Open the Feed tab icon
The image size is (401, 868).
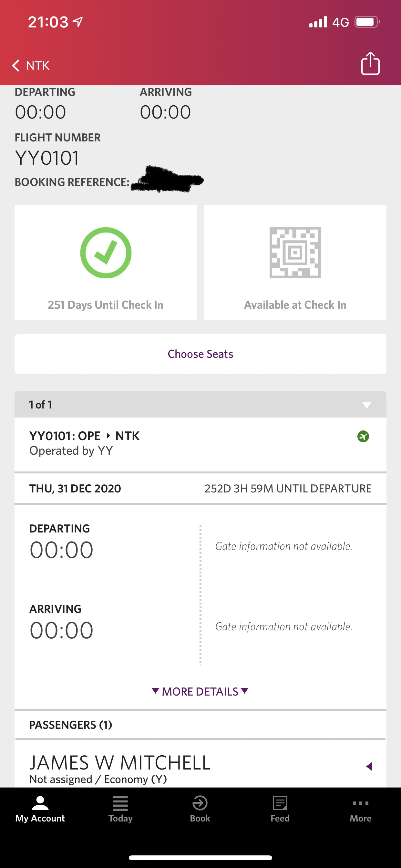280,803
